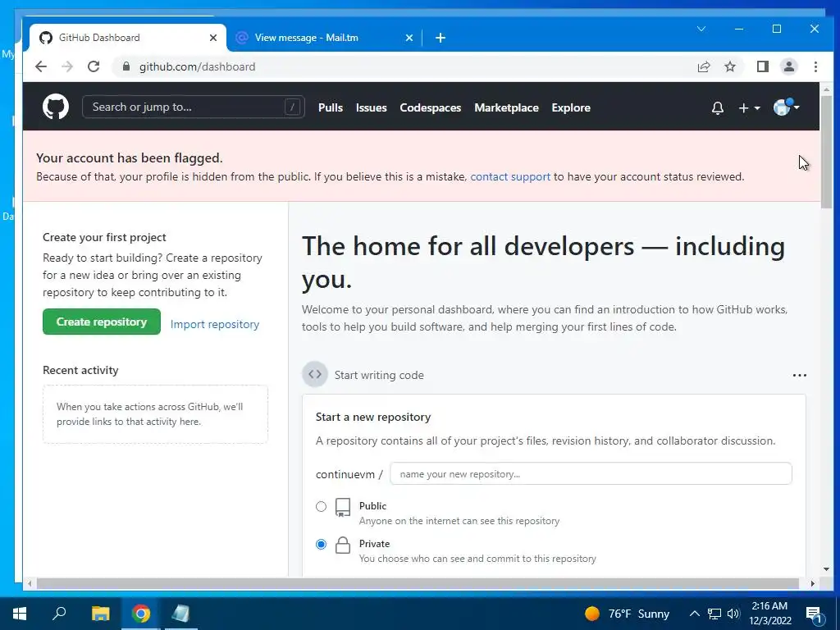
Task: Open the tab search chevron
Action: point(701,29)
